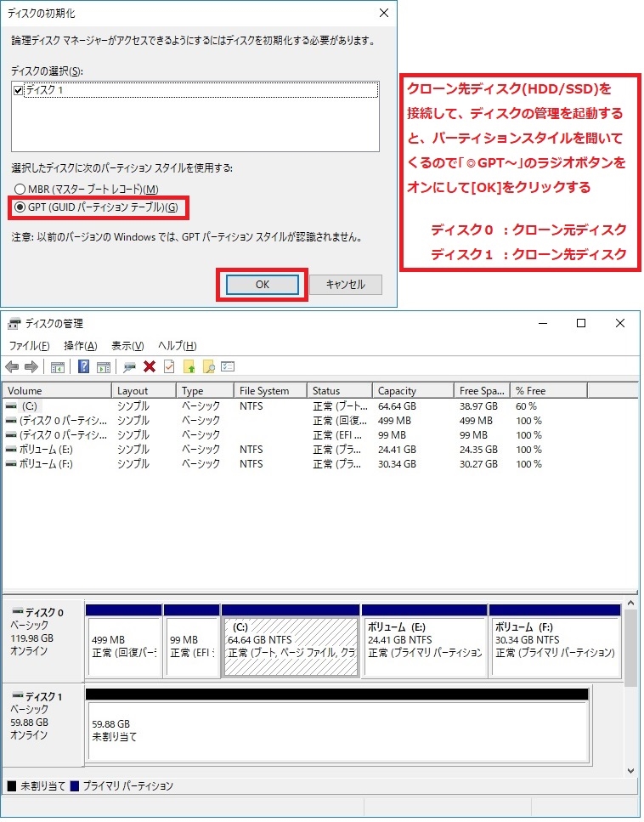The image size is (644, 822).
Task: Click the ディスク 0 disk icon in lower pane
Action: [x=17, y=612]
